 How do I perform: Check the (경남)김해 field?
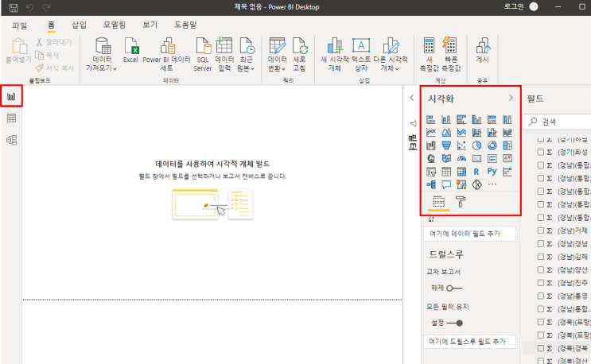[x=541, y=257]
